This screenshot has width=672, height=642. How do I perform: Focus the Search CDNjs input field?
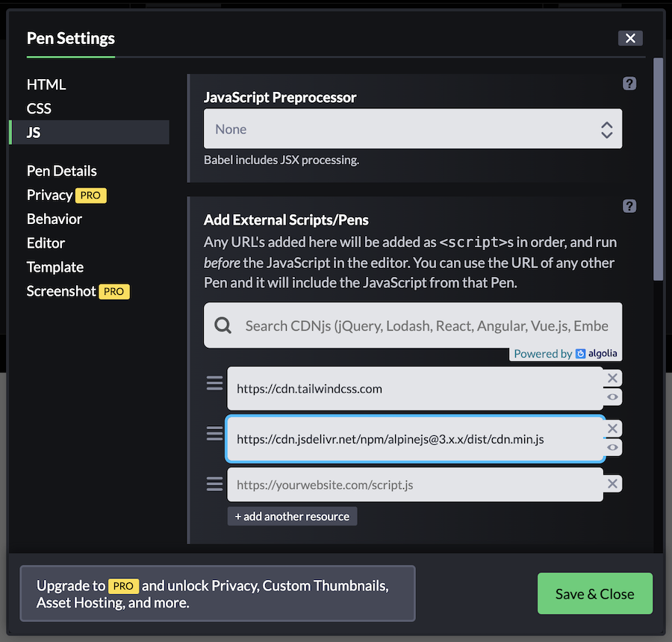(426, 325)
